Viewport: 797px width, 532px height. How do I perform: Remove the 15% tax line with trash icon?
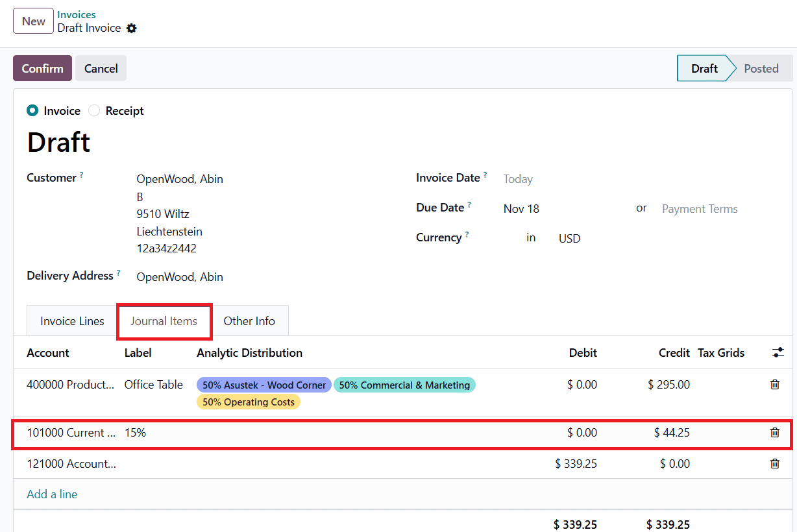(774, 432)
